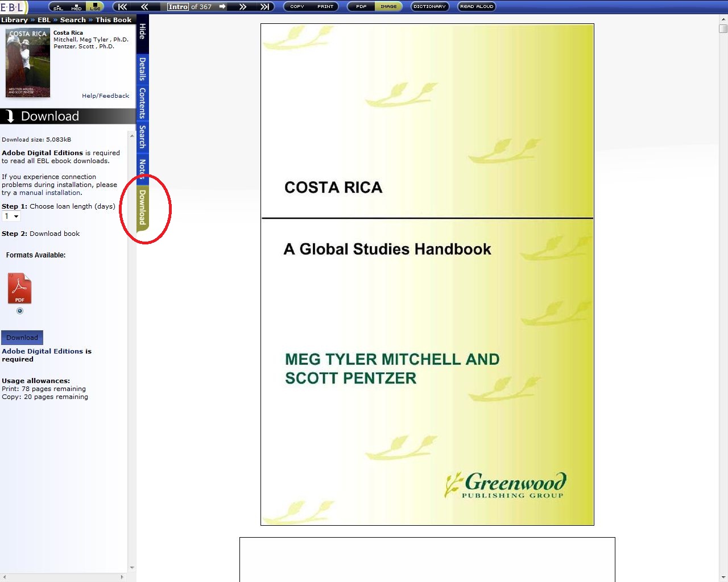This screenshot has height=582, width=728.
Task: Click the PRINT toolbar button
Action: click(325, 7)
